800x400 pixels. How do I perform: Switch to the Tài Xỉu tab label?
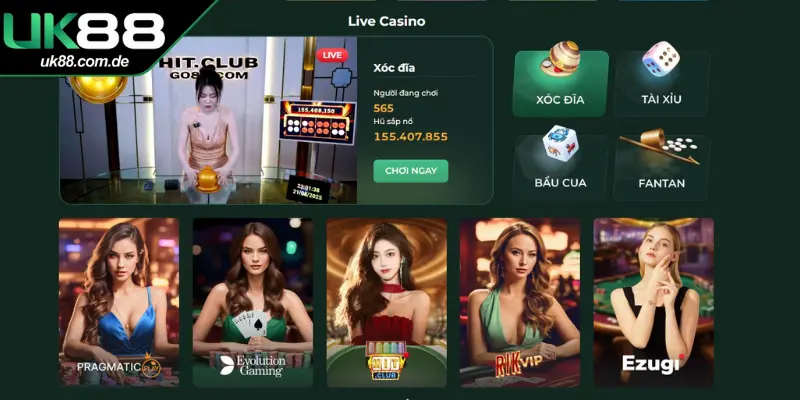(x=661, y=99)
